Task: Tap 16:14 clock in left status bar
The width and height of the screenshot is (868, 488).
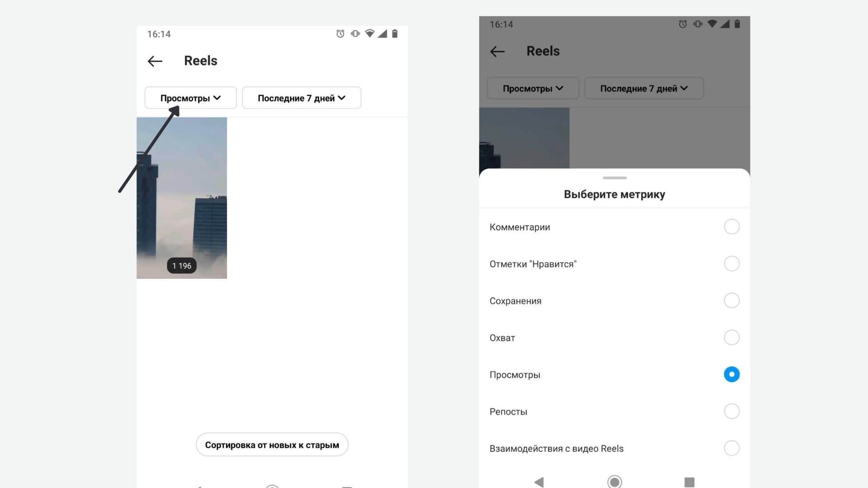Action: click(x=159, y=34)
